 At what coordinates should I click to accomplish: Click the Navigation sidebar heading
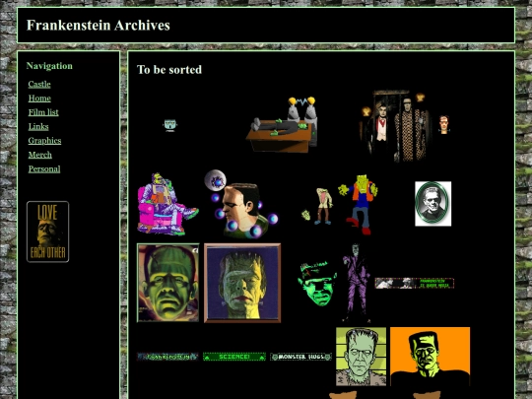coord(49,66)
